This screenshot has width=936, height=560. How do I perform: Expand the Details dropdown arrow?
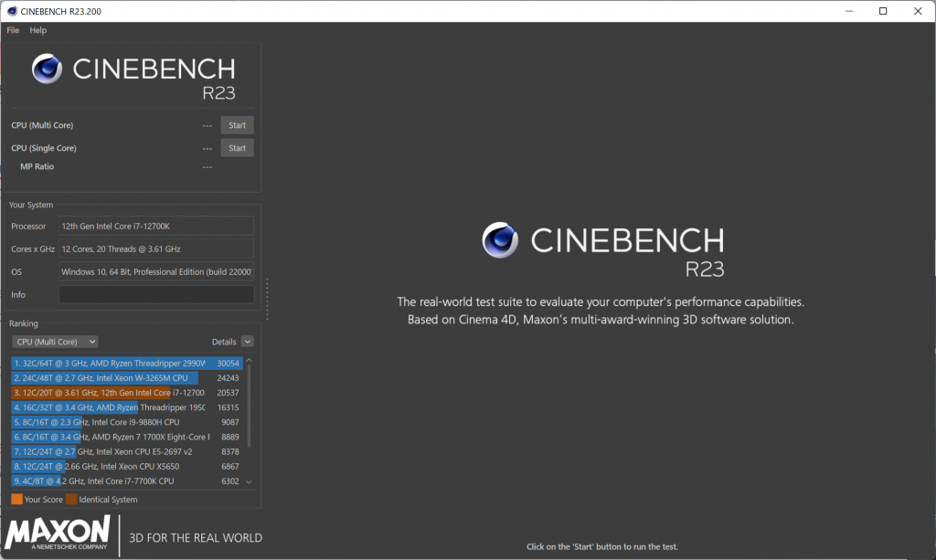[247, 342]
